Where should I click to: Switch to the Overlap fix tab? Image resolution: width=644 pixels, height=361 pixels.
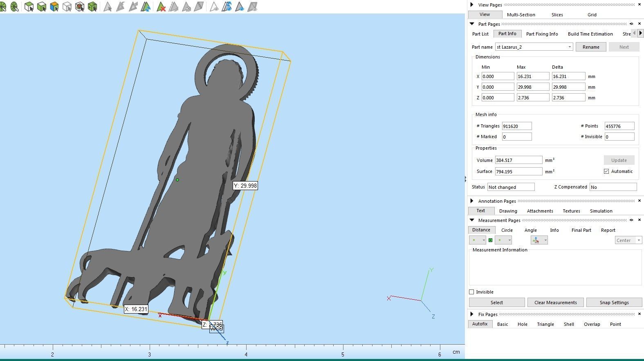592,324
